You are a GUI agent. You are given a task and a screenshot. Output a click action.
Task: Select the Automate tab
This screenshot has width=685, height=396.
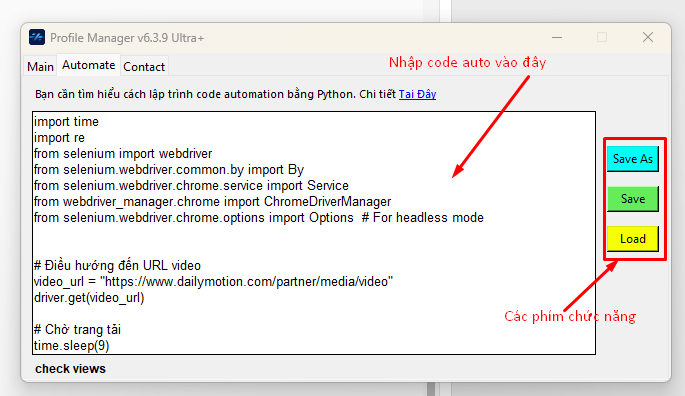tap(88, 65)
